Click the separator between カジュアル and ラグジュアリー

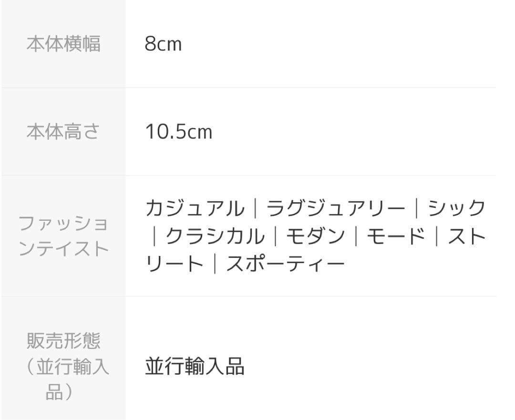tap(255, 208)
